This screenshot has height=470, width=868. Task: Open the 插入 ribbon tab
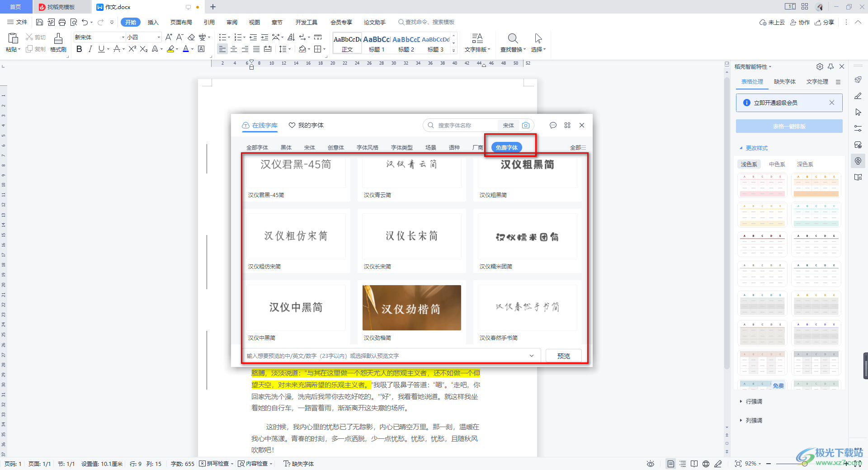coord(153,22)
